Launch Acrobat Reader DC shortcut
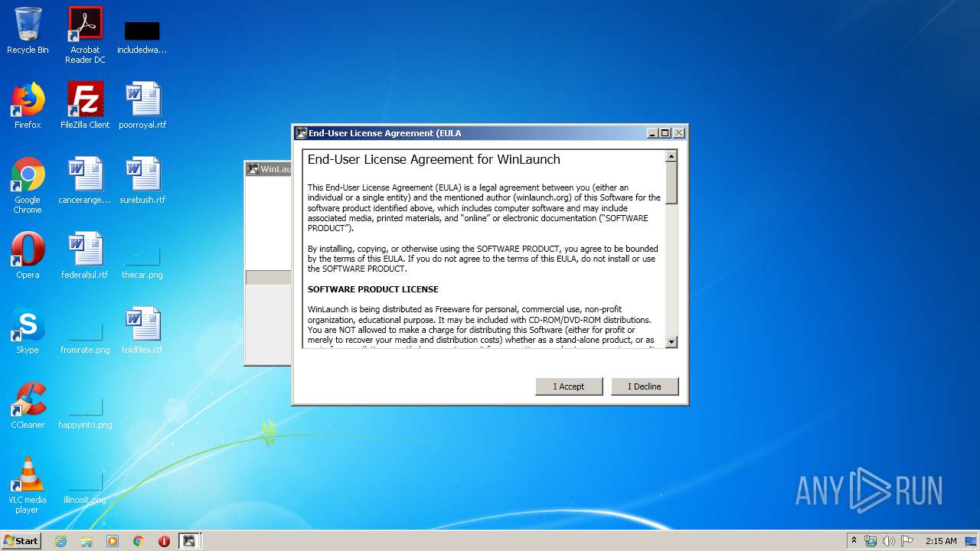The image size is (980, 551). tap(85, 35)
